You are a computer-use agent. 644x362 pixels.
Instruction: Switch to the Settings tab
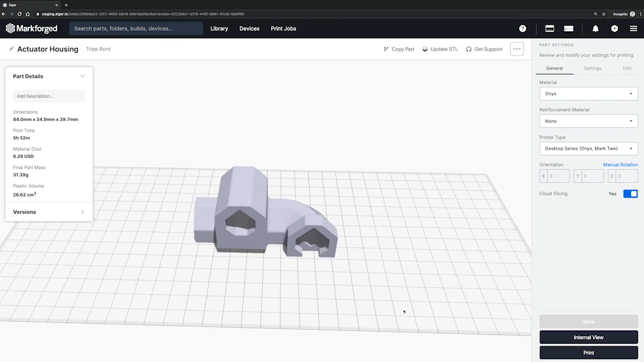point(592,68)
